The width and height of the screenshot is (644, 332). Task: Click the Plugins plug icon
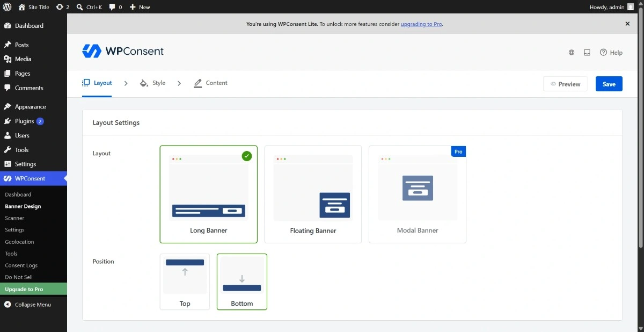coord(8,121)
